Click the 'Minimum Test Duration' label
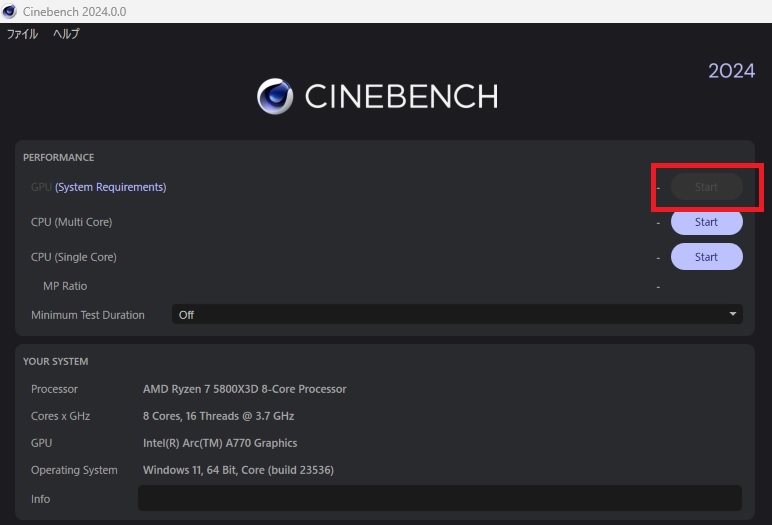Image resolution: width=772 pixels, height=525 pixels. [88, 315]
